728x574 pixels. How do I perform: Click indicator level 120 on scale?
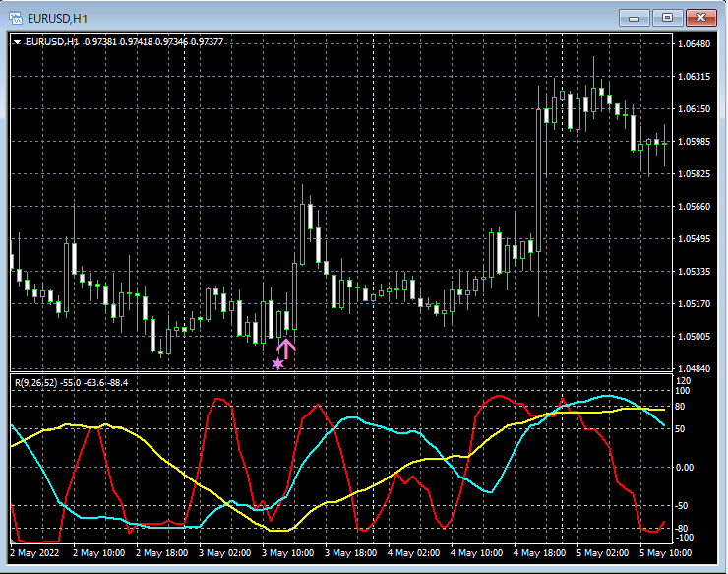tap(684, 381)
